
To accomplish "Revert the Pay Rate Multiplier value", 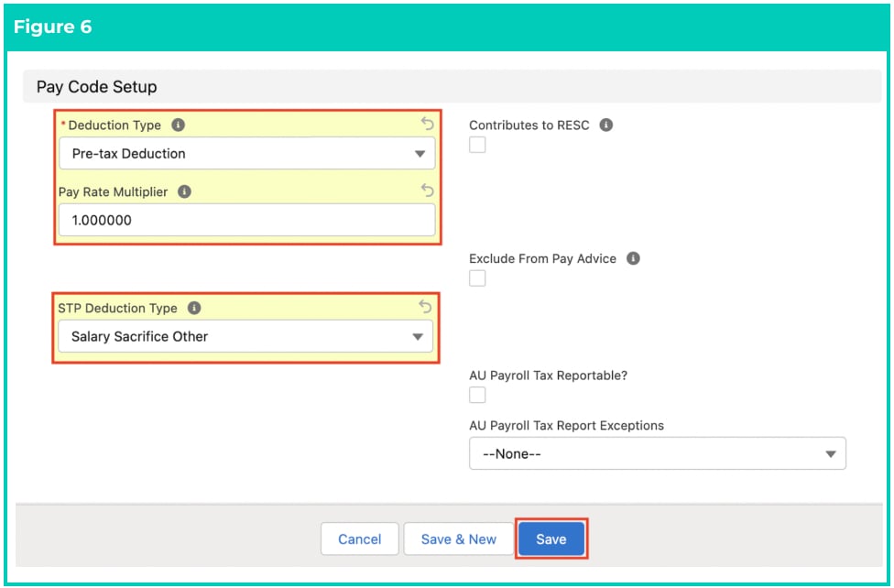I will pos(427,191).
